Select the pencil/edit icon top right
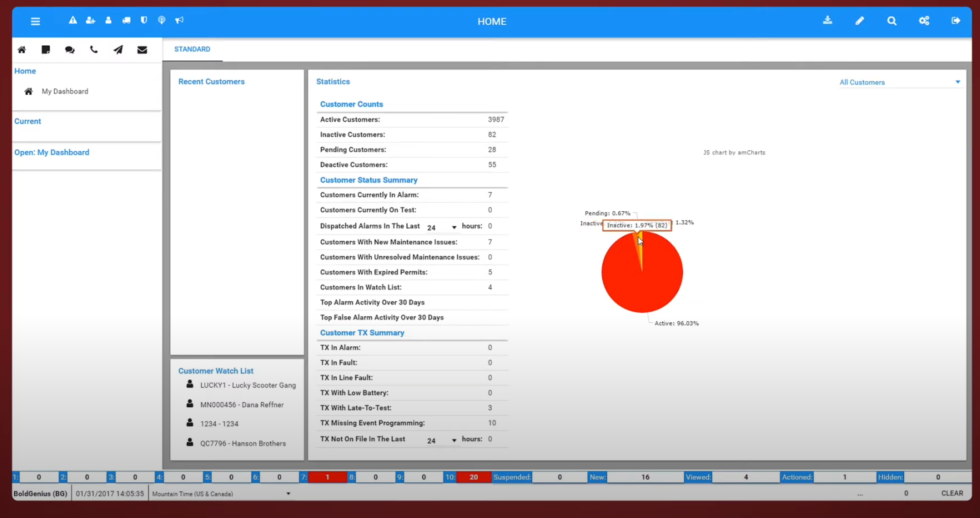The height and width of the screenshot is (518, 980). [860, 21]
